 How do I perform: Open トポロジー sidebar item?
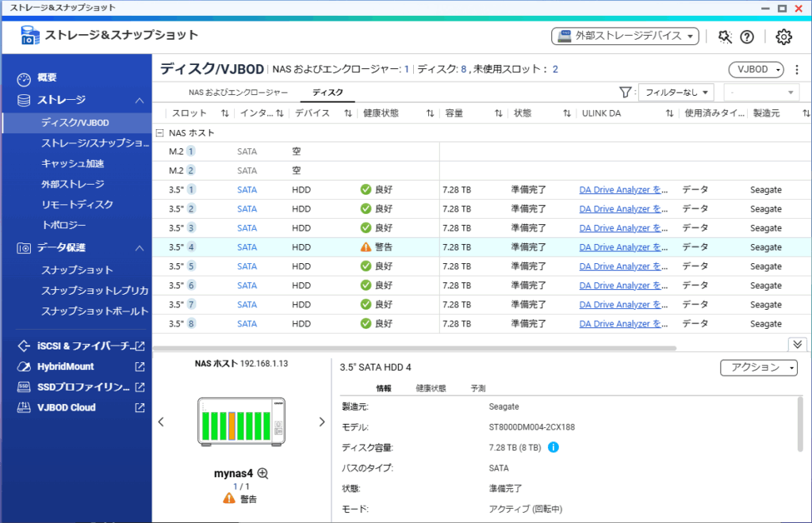click(63, 225)
